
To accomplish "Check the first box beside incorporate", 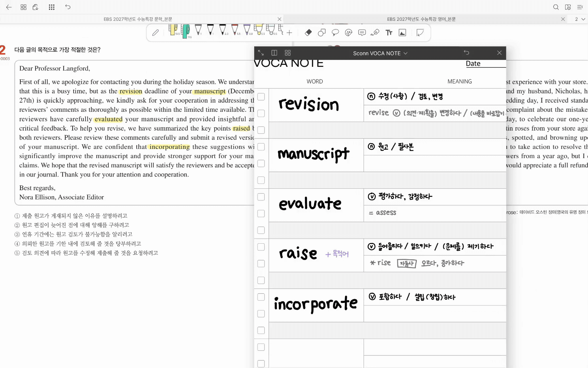I will [x=261, y=297].
